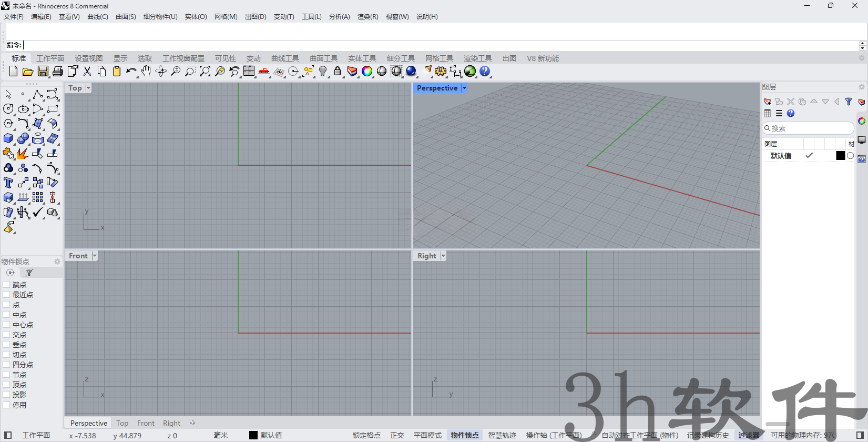Open the layers panel hamburger menu icon

[779, 113]
